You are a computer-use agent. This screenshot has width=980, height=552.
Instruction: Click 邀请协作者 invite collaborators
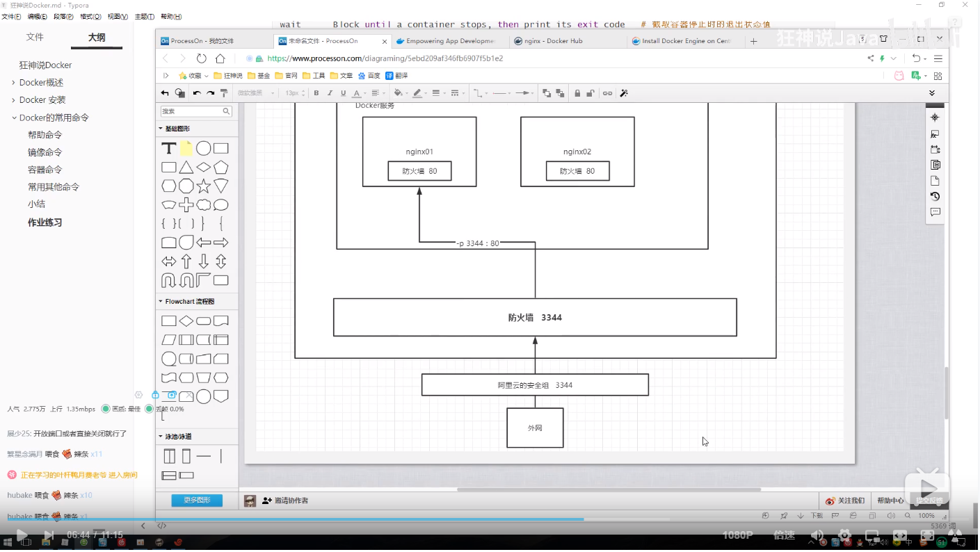click(x=285, y=501)
